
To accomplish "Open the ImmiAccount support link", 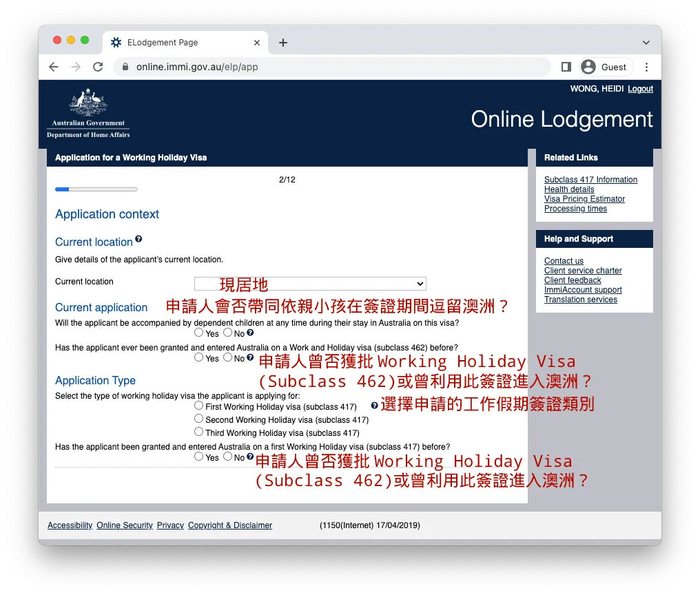I will click(x=583, y=290).
